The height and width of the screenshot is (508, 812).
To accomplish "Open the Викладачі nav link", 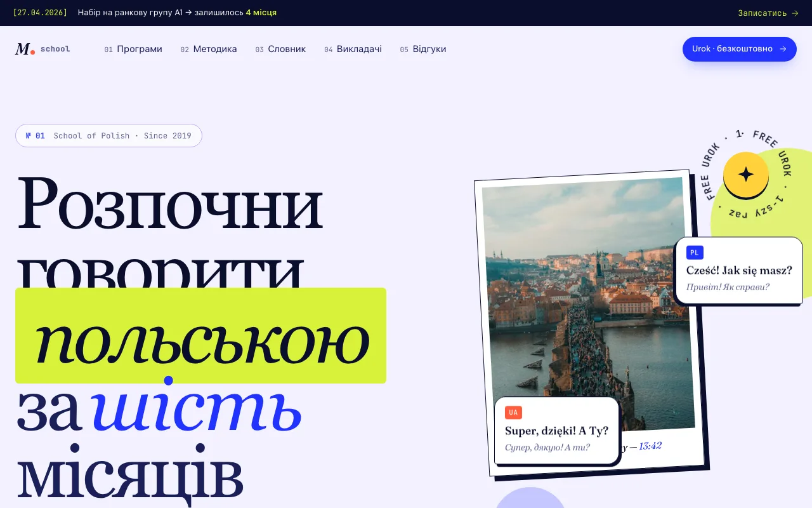I will tap(353, 49).
